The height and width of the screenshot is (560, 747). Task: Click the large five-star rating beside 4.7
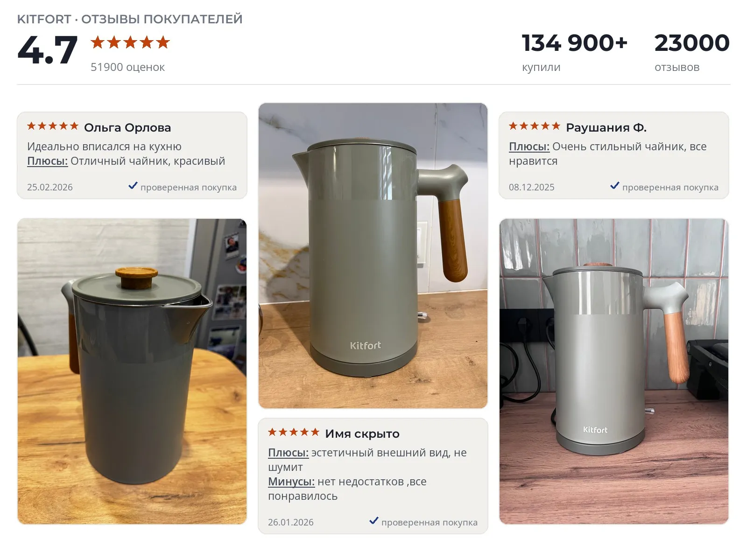tap(130, 42)
